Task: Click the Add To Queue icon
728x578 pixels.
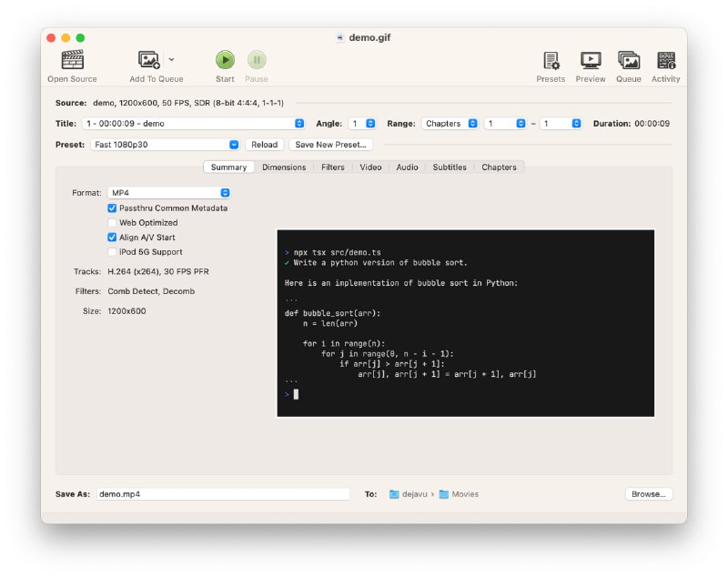Action: 148,60
